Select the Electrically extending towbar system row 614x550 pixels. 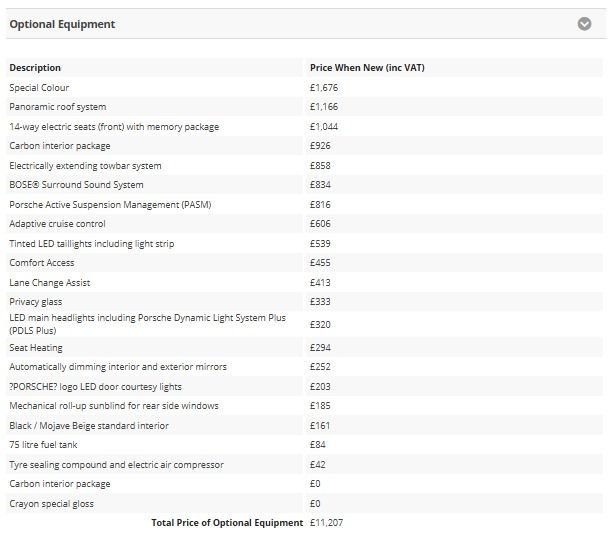[x=85, y=166]
